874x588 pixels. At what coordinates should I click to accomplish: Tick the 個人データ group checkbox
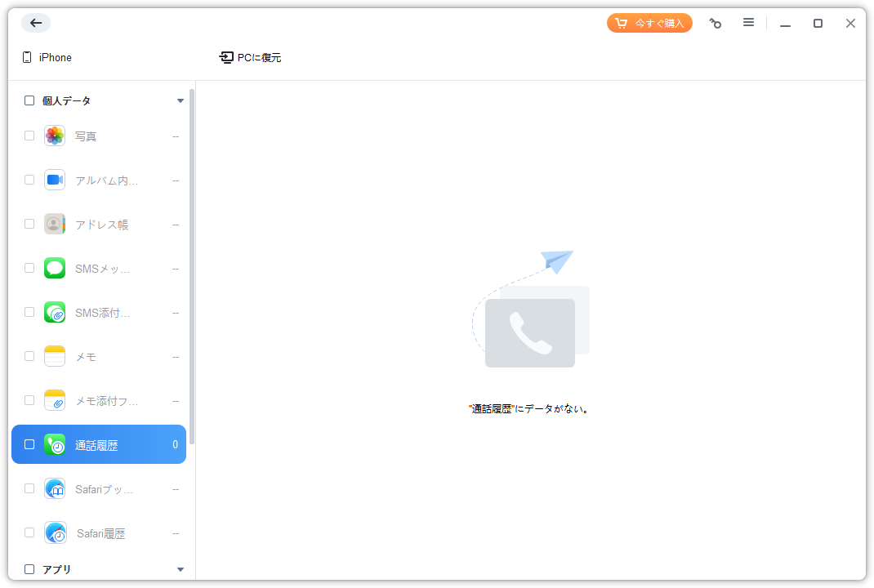pyautogui.click(x=29, y=101)
